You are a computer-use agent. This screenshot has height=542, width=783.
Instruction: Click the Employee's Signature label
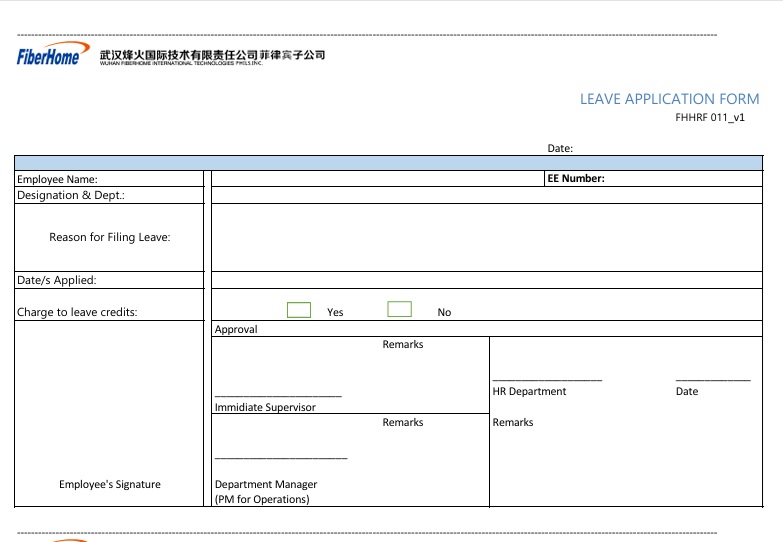coord(110,484)
